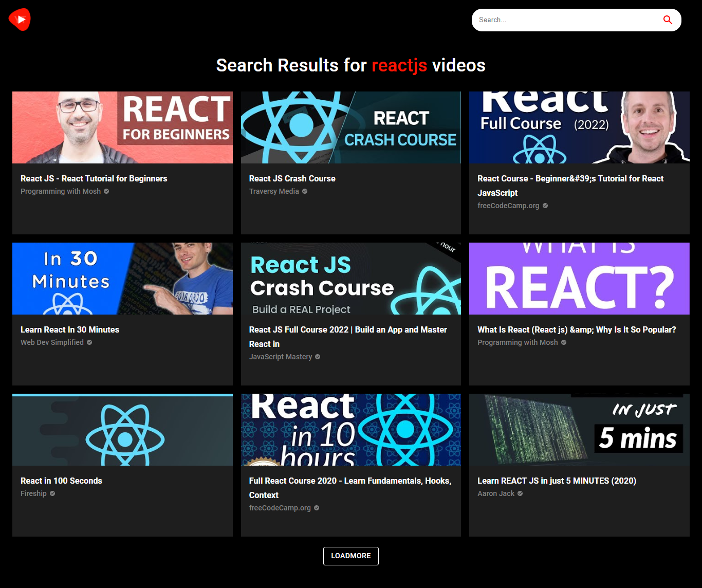Click the React Crash Course thumbnail
This screenshot has width=702, height=588.
click(x=350, y=127)
